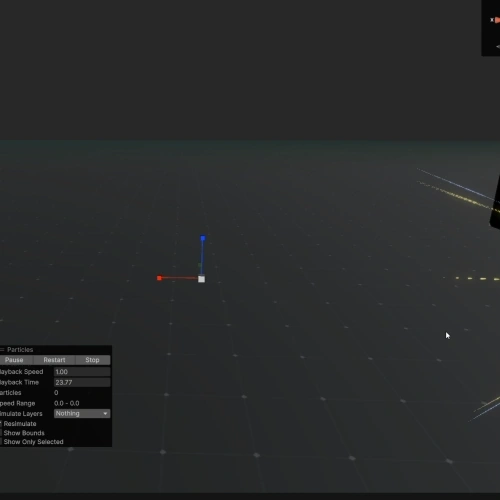Click the Particles overlay drag handle icon
This screenshot has height=500, width=500.
(2, 350)
